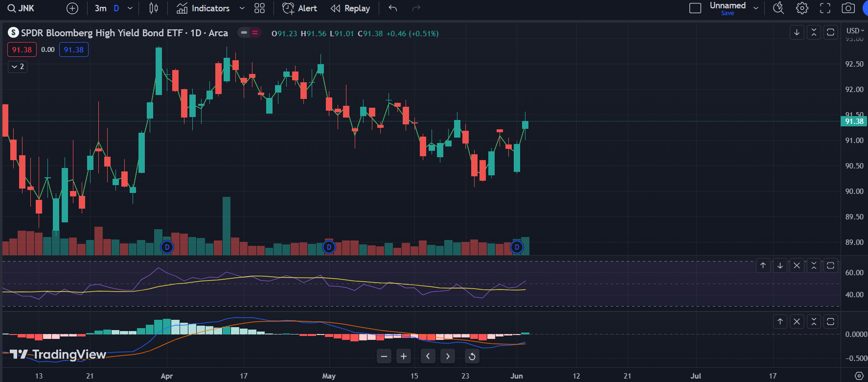
Task: Collapse the MACD pane
Action: [814, 322]
